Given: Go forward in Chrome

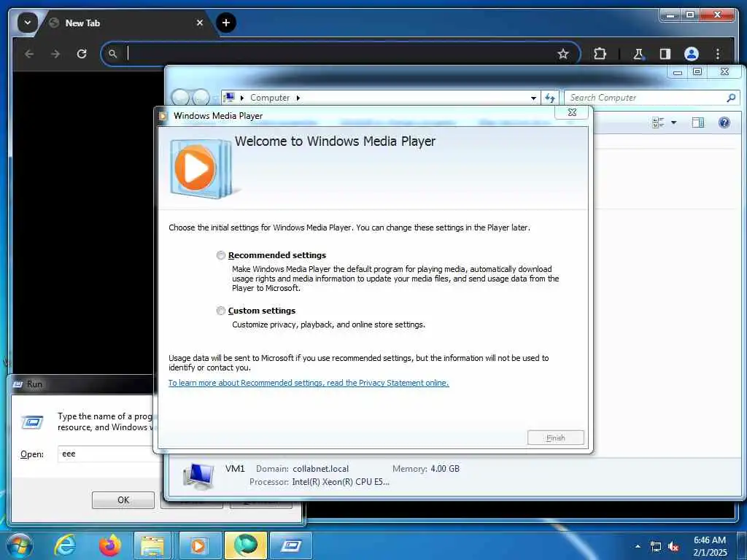Looking at the screenshot, I should pyautogui.click(x=55, y=54).
